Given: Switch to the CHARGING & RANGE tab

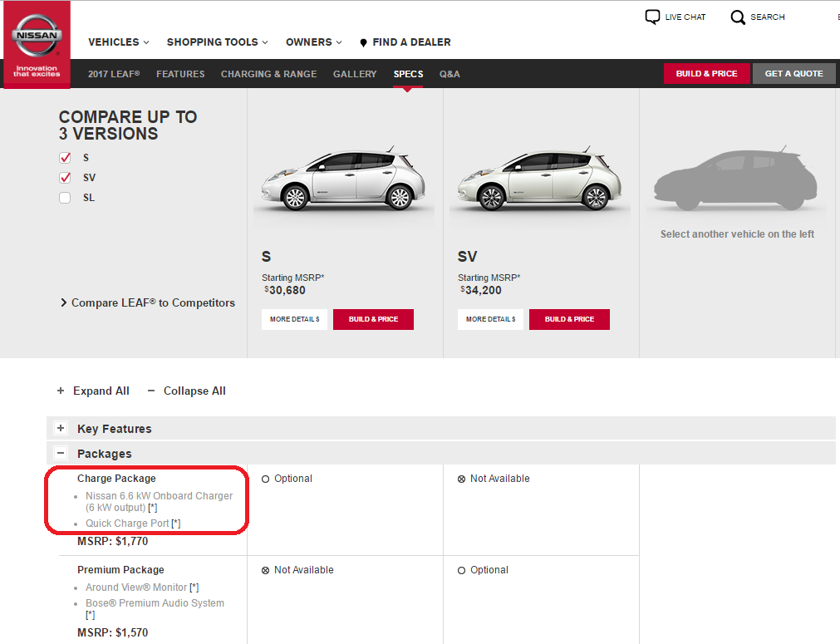Looking at the screenshot, I should click(x=268, y=74).
